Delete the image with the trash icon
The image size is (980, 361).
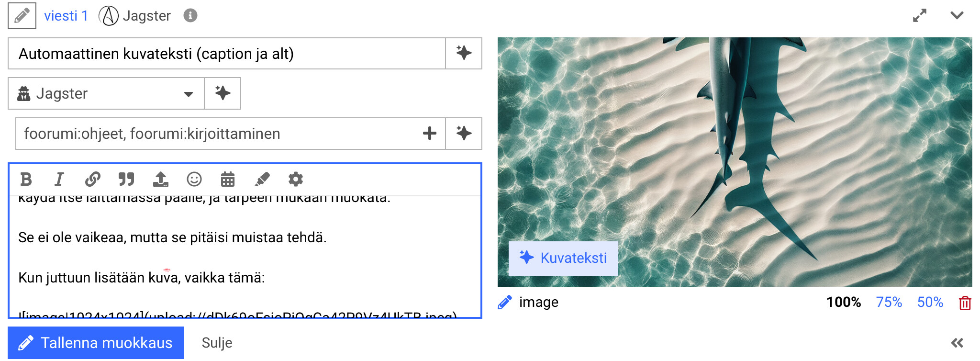(965, 303)
